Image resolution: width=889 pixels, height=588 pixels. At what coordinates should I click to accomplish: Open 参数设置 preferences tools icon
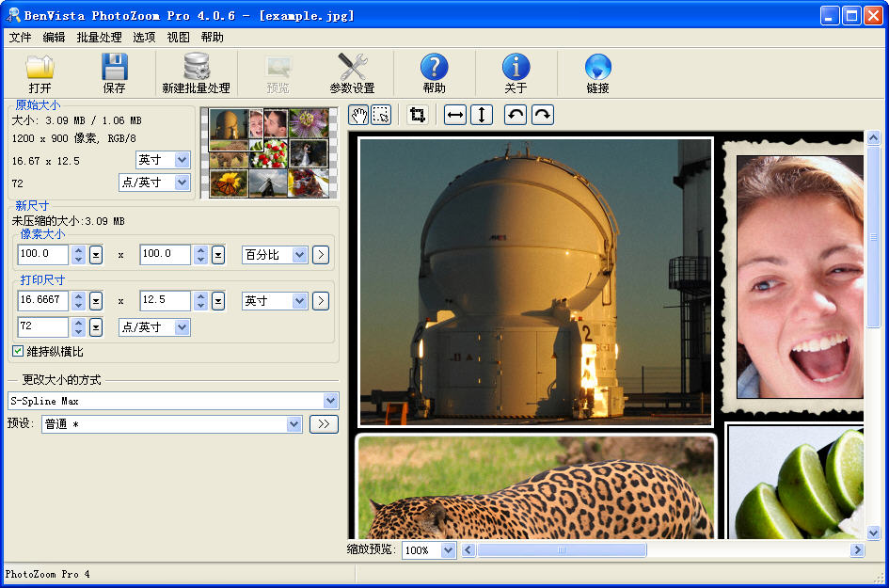point(352,68)
